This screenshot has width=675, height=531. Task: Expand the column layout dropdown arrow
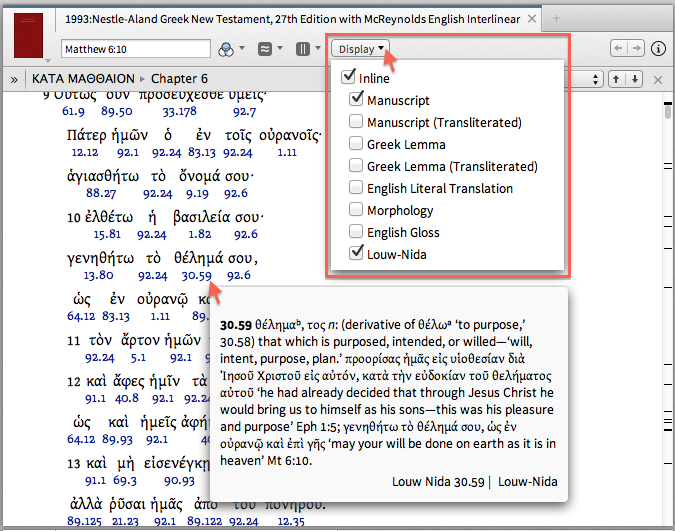318,48
